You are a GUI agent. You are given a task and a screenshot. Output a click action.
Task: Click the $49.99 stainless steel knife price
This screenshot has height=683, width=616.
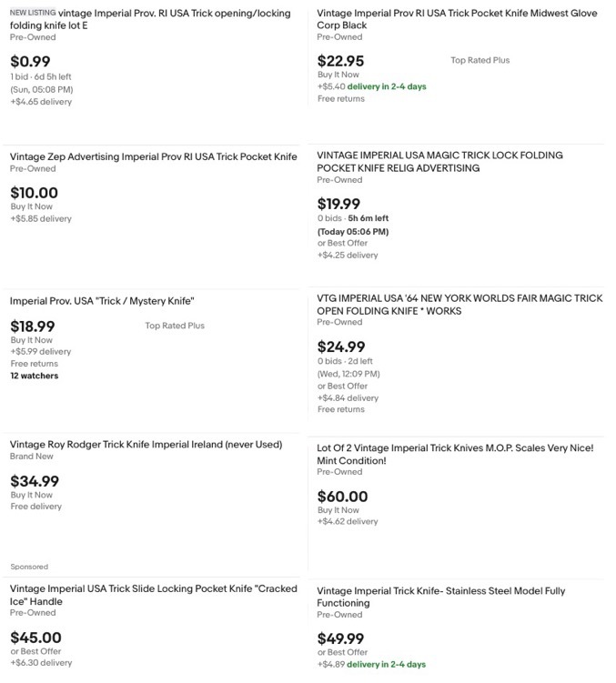pyautogui.click(x=340, y=638)
